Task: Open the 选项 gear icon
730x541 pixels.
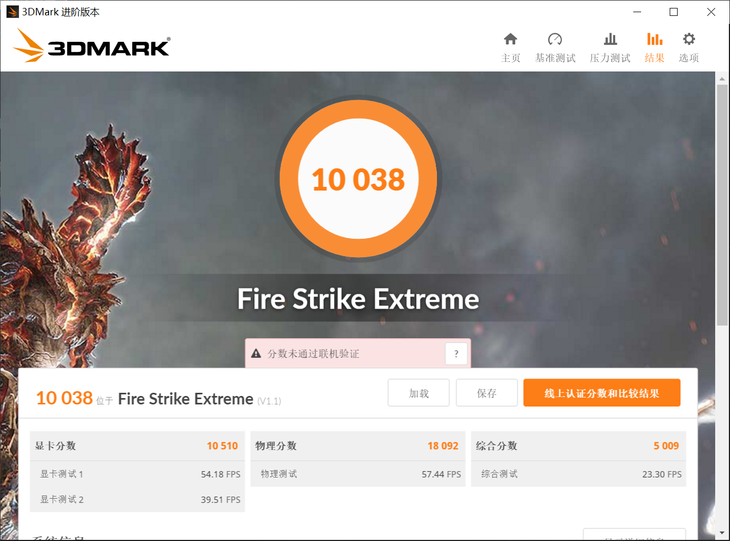Action: coord(689,39)
